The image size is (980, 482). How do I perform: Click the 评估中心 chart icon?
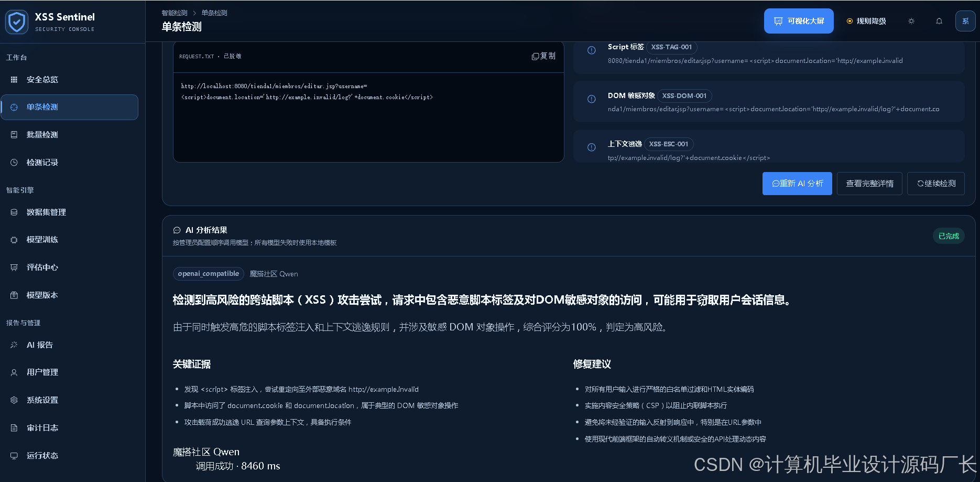(14, 267)
